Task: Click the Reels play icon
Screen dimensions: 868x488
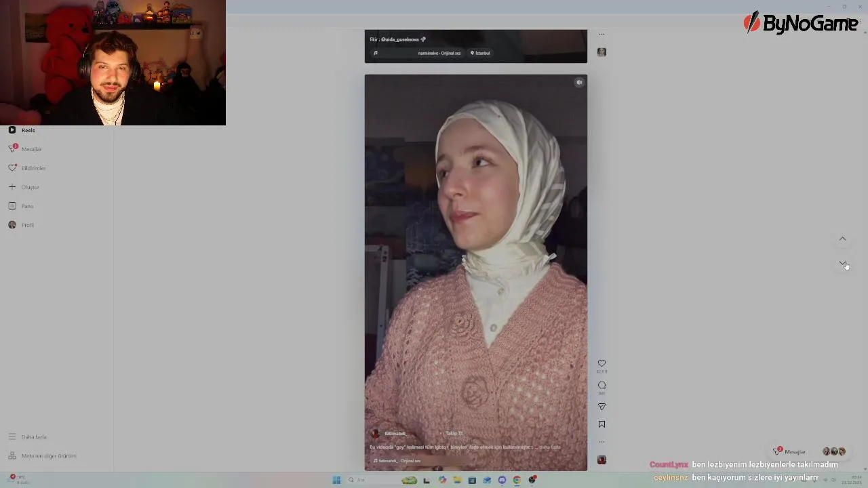Action: (12, 130)
